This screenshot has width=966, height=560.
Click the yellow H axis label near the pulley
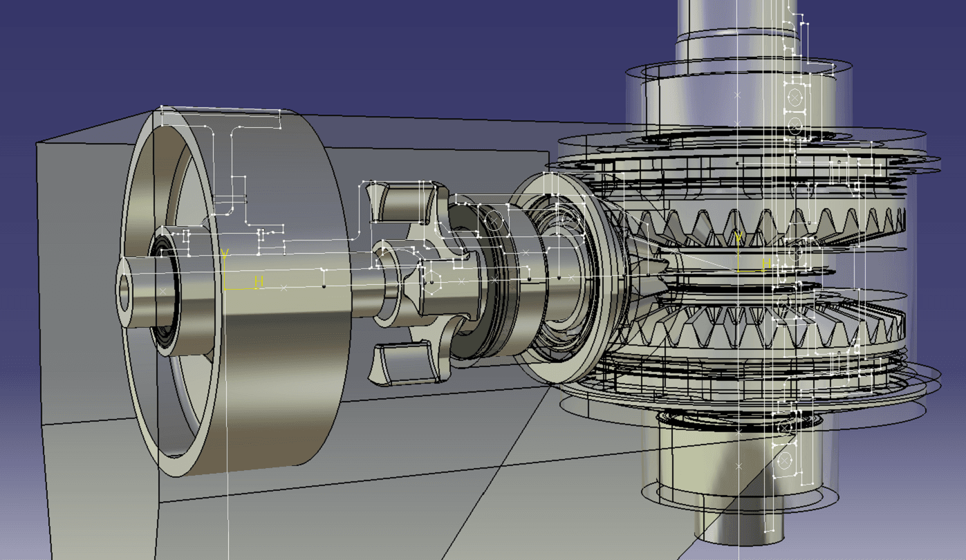point(259,281)
